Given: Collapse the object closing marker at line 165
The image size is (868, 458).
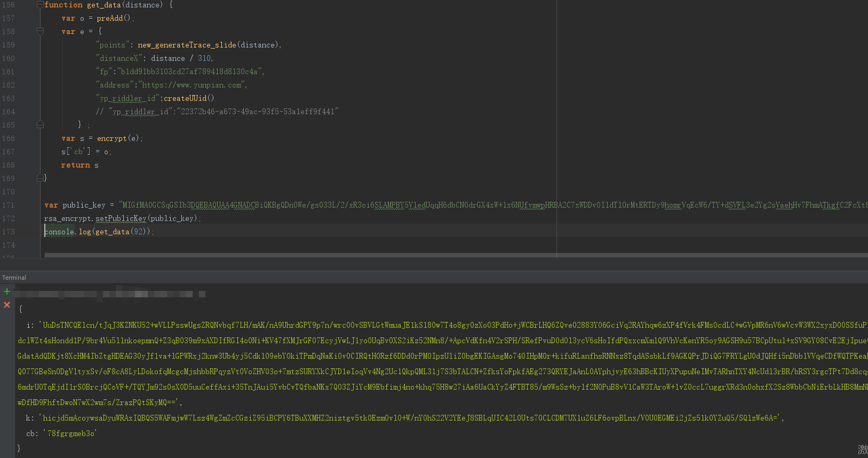Looking at the screenshot, I should [x=40, y=124].
